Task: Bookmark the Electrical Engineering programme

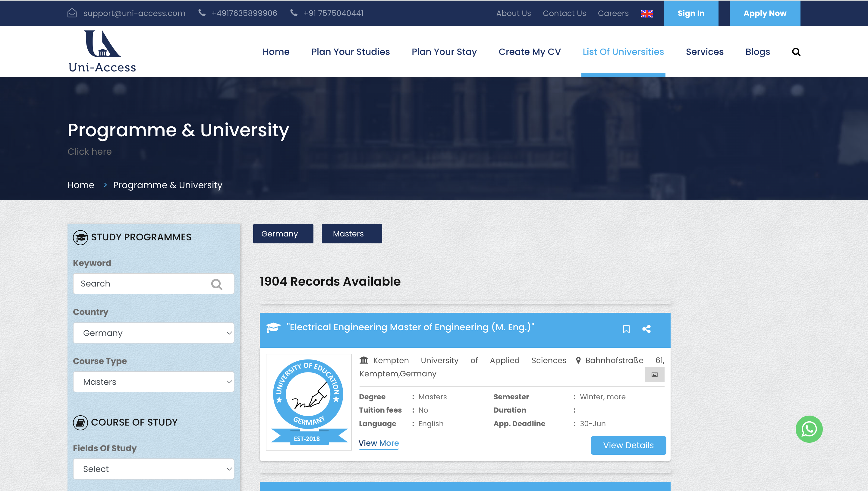Action: 626,329
